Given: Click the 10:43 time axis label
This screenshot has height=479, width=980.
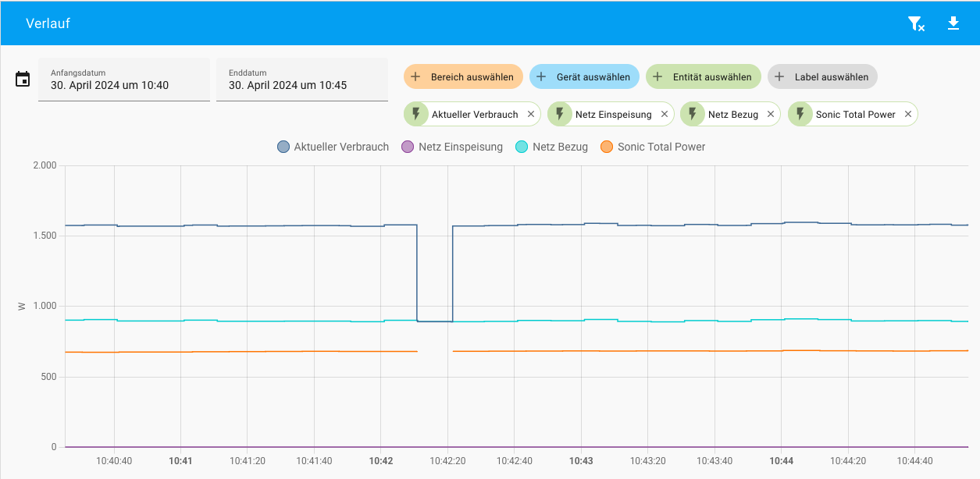Looking at the screenshot, I should (581, 461).
